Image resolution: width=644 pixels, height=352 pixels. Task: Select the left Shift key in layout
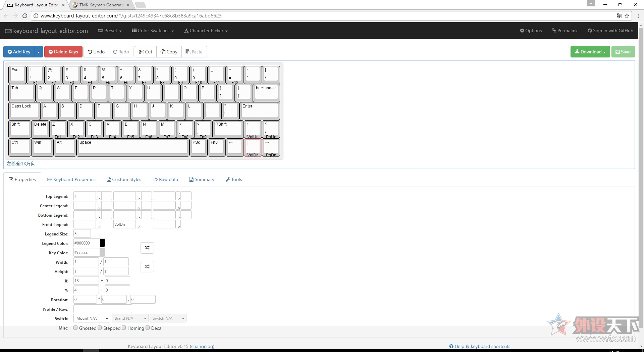[x=20, y=129]
